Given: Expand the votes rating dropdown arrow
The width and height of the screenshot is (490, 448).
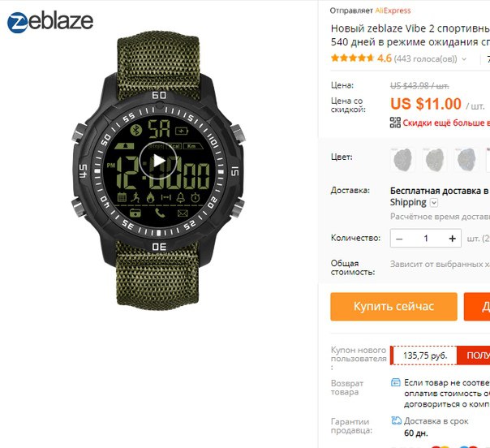Looking at the screenshot, I should point(464,58).
